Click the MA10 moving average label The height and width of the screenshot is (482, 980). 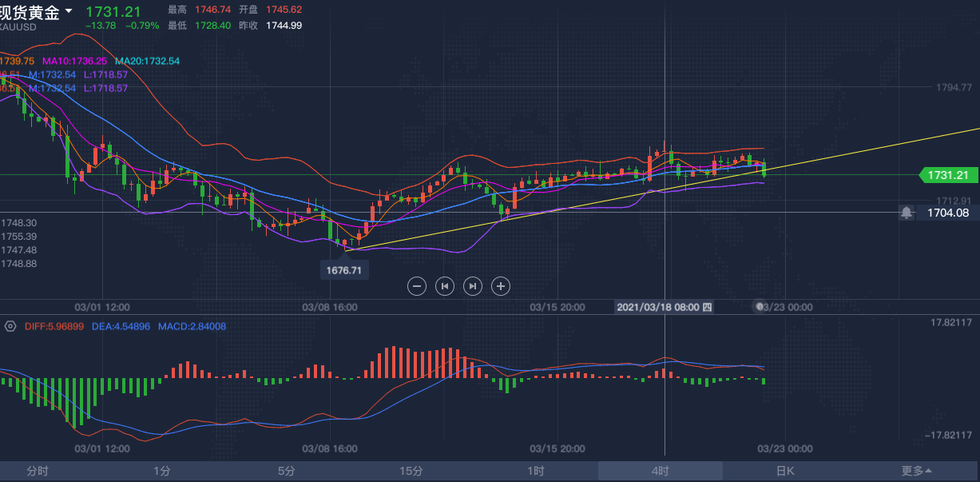click(x=74, y=61)
